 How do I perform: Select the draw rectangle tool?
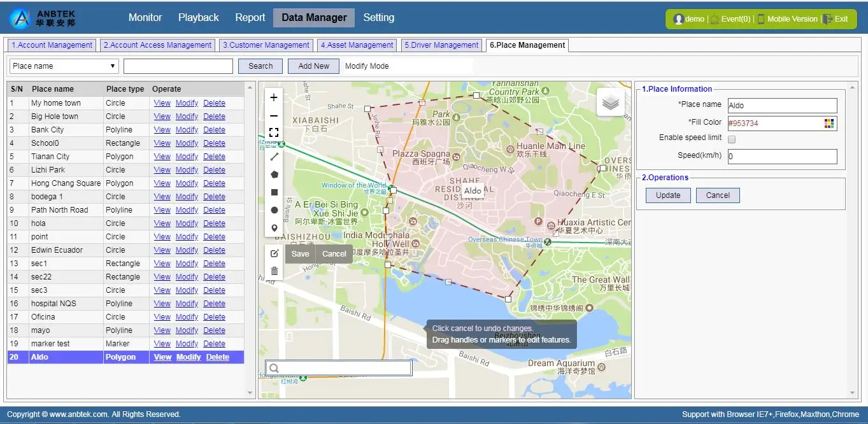coord(274,192)
